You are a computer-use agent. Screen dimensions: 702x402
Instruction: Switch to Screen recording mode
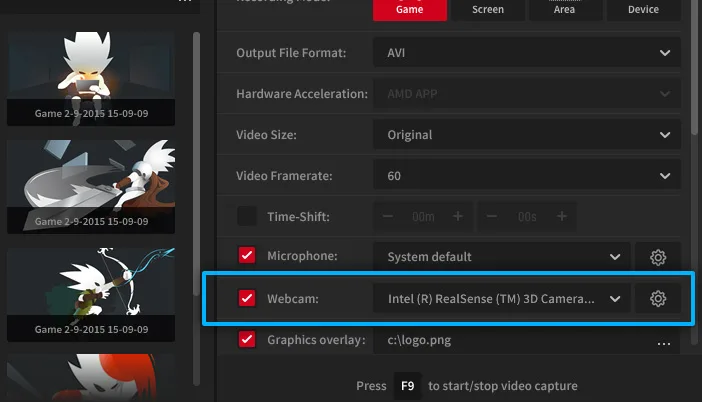[x=488, y=9]
